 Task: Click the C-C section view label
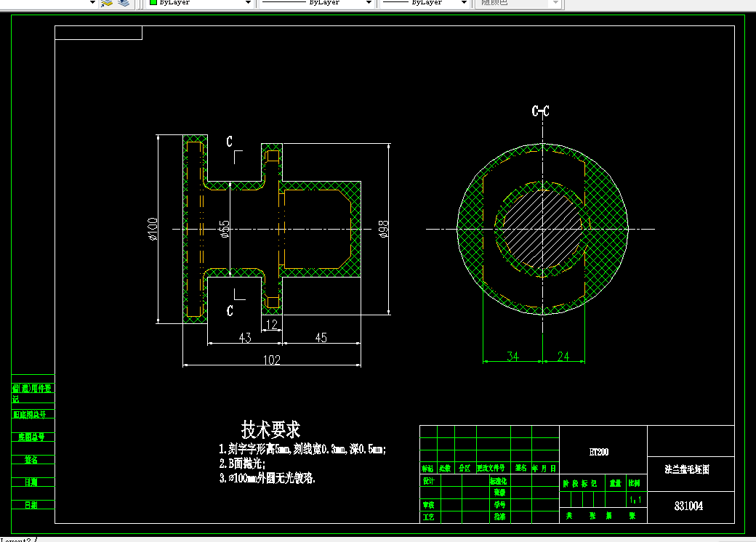click(541, 111)
